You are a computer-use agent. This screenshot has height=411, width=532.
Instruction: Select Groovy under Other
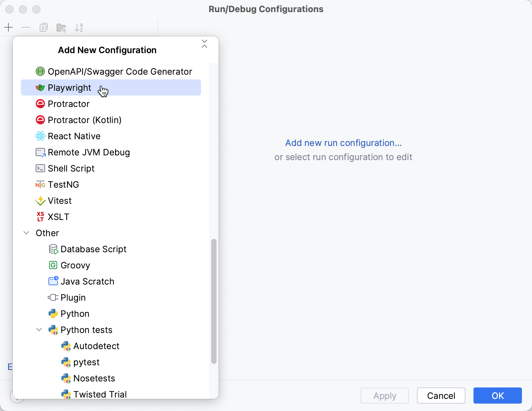pyautogui.click(x=111, y=265)
